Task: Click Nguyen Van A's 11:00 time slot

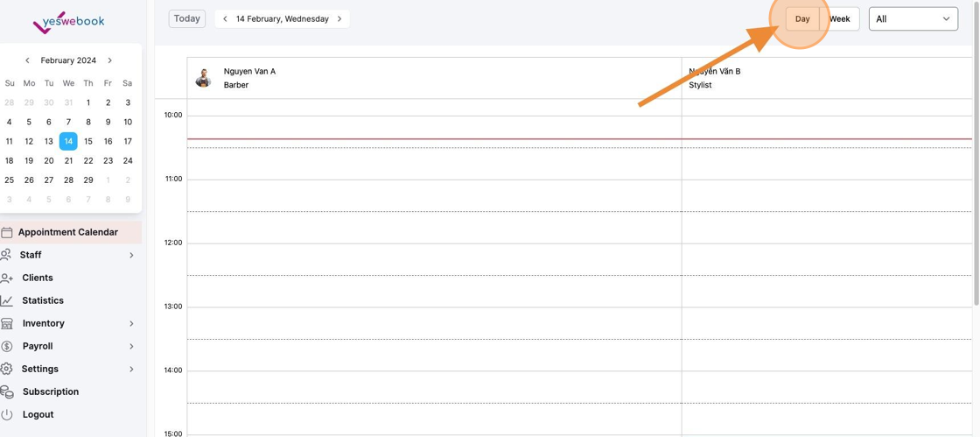Action: [434, 195]
